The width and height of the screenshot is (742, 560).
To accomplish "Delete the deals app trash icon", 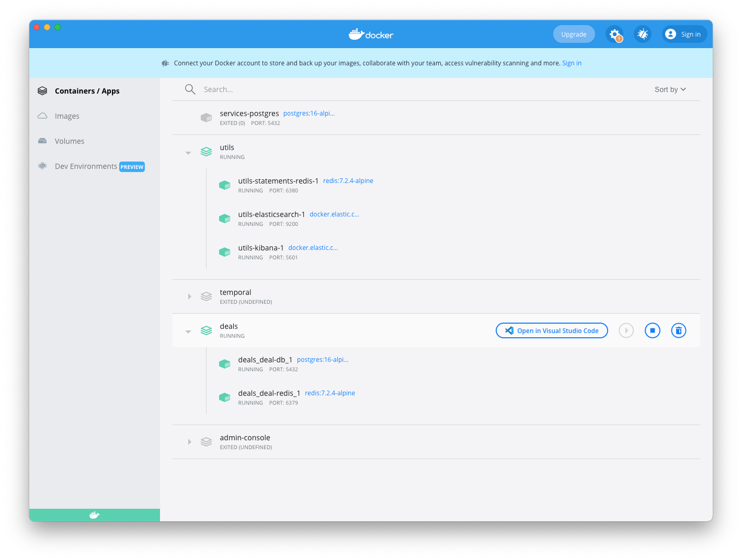I will coord(679,330).
